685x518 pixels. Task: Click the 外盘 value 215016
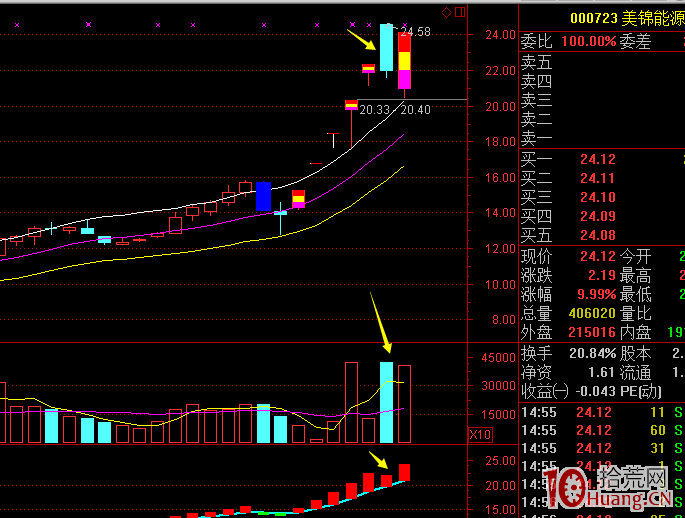[592, 332]
